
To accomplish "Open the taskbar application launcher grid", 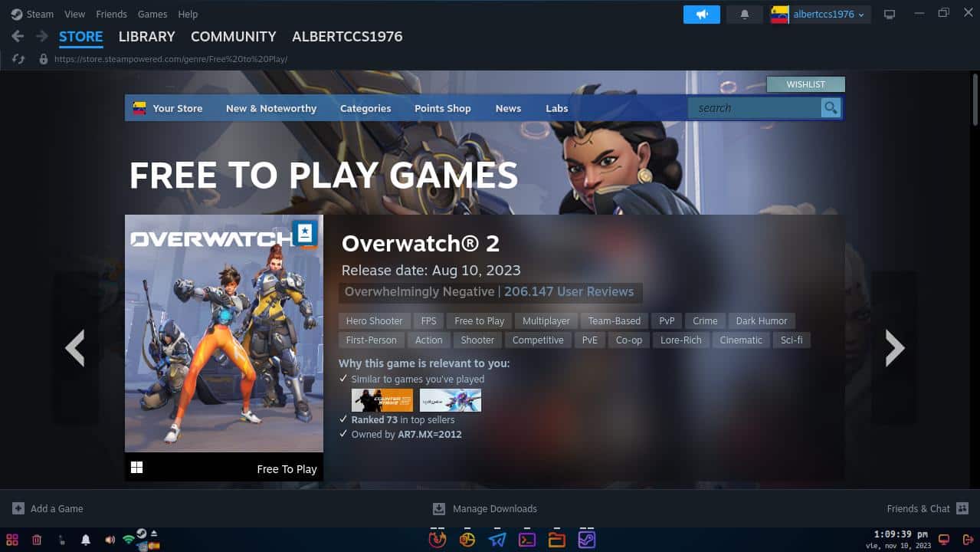I will (12, 540).
